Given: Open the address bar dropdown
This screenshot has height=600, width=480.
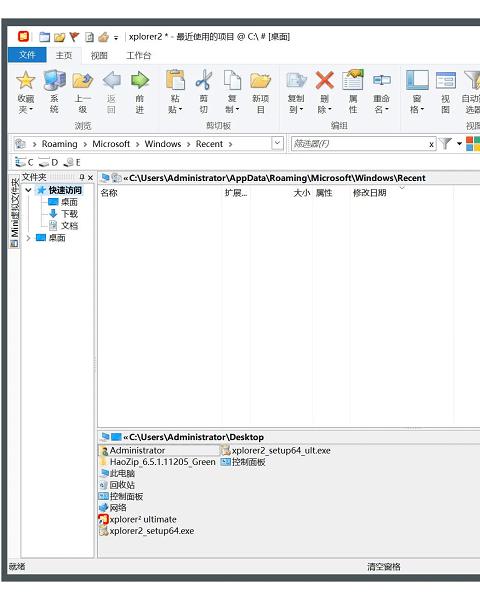Looking at the screenshot, I should (278, 143).
